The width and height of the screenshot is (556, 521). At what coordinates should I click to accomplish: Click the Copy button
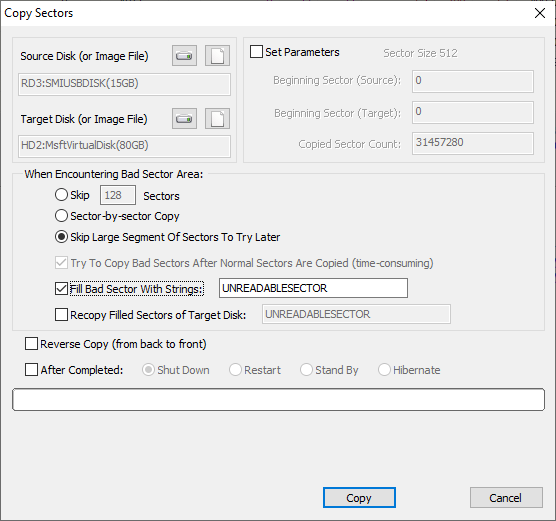point(359,498)
